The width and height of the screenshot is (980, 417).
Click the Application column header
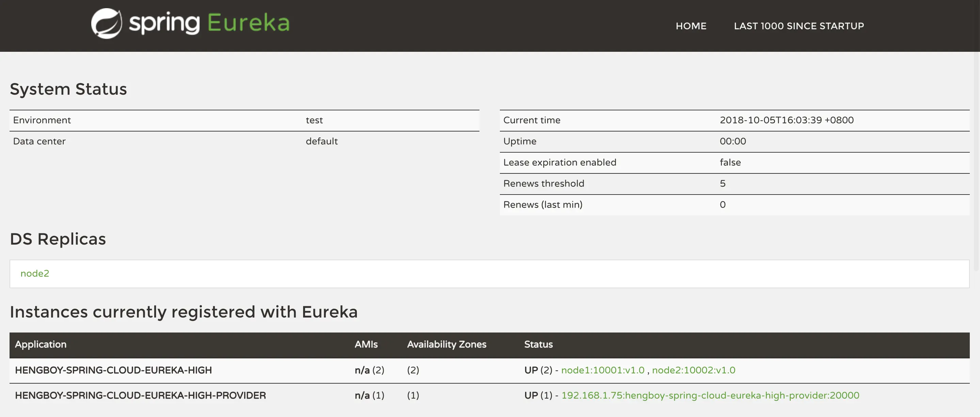click(41, 344)
